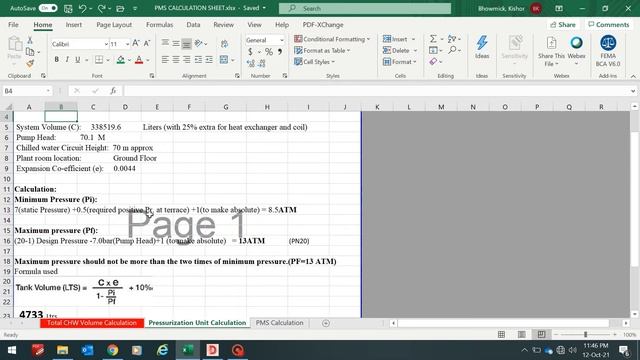The height and width of the screenshot is (360, 640).
Task: Switch to the Insert ribbon tab
Action: pos(73,24)
